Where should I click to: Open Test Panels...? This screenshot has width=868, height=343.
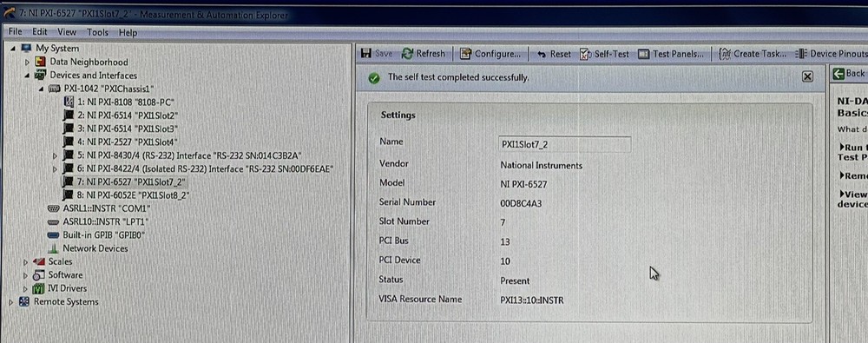[x=671, y=54]
